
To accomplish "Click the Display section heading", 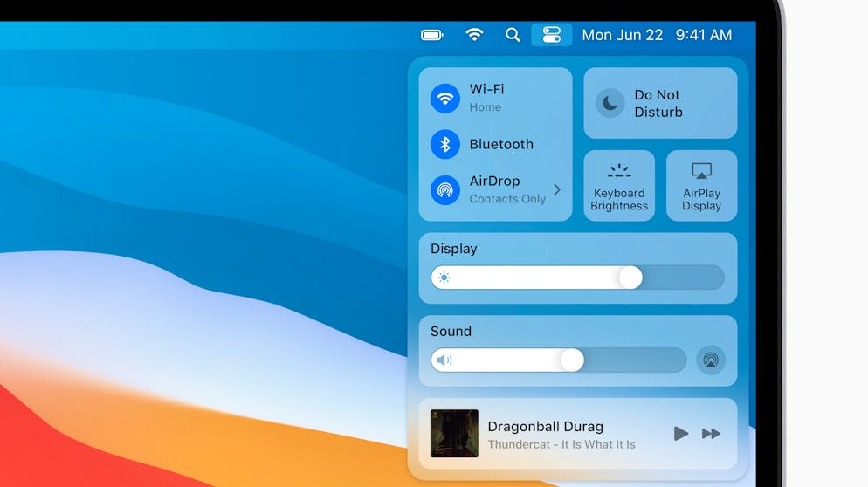I will click(x=454, y=249).
